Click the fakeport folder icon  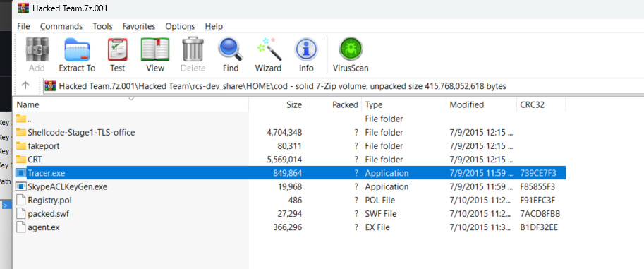click(x=21, y=145)
